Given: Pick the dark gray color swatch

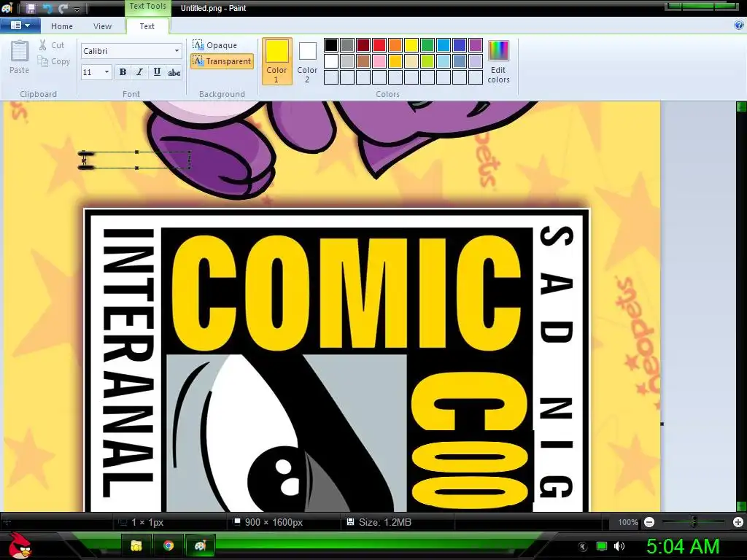Looking at the screenshot, I should (x=347, y=45).
